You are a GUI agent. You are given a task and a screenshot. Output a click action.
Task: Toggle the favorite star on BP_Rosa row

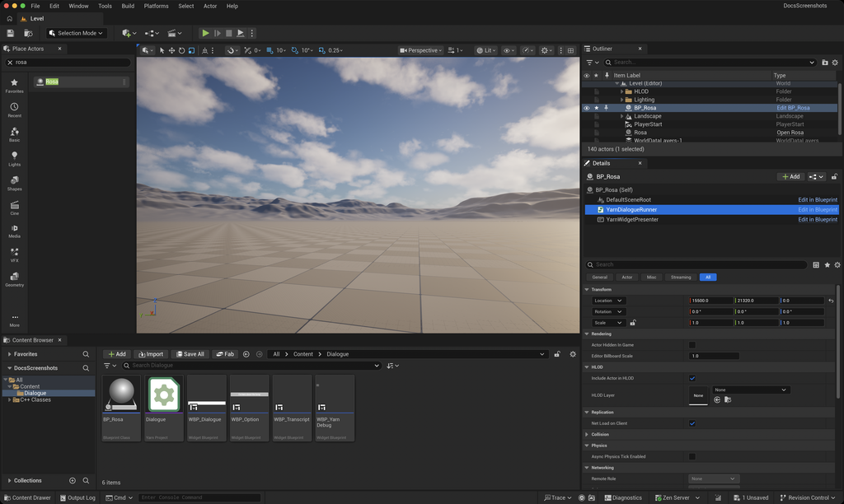(x=597, y=108)
